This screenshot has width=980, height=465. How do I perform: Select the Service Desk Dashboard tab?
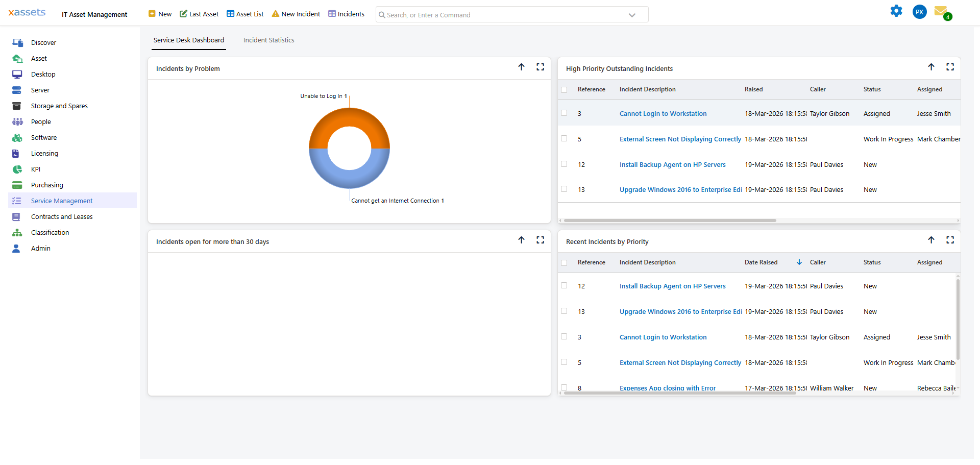click(188, 40)
